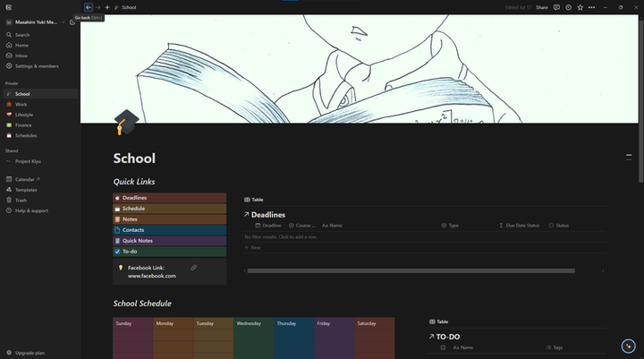The height and width of the screenshot is (359, 644).
Task: Select the Schedules page in sidebar
Action: click(39, 135)
